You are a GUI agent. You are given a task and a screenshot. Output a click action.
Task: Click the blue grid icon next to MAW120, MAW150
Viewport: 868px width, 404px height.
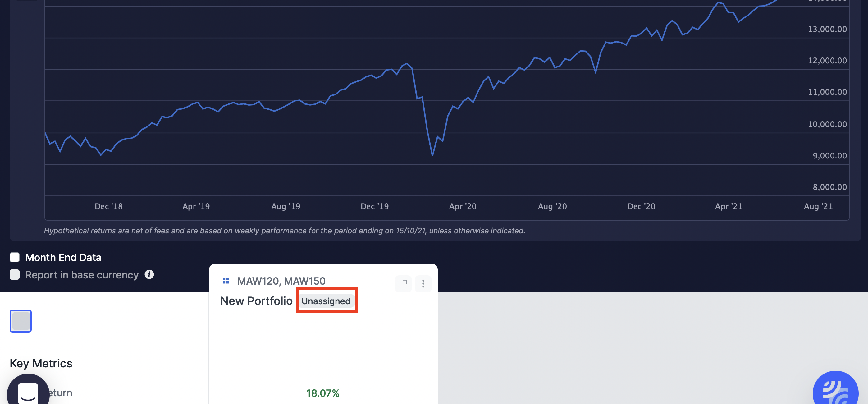(x=226, y=280)
